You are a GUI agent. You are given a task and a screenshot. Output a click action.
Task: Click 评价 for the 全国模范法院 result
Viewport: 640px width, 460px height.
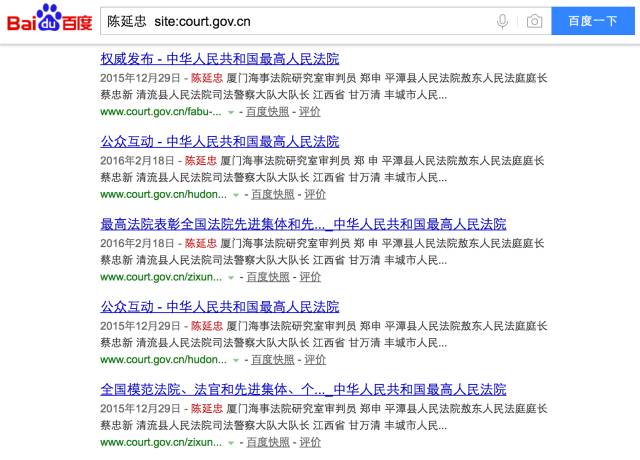point(310,442)
